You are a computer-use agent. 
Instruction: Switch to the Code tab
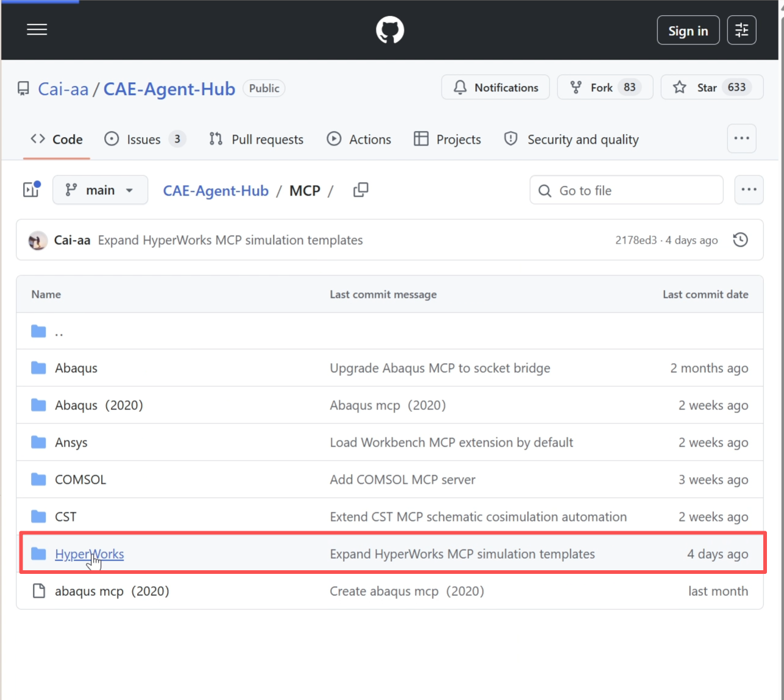[57, 140]
